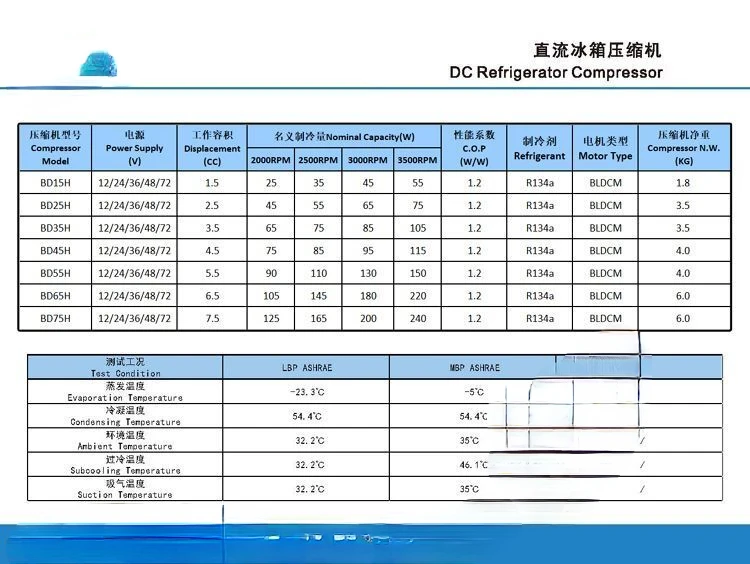Click the '3500RPM' sub-header

coord(417,160)
